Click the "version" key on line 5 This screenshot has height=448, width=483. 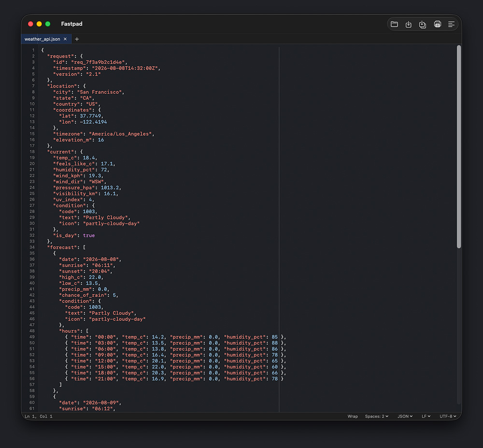coord(67,74)
